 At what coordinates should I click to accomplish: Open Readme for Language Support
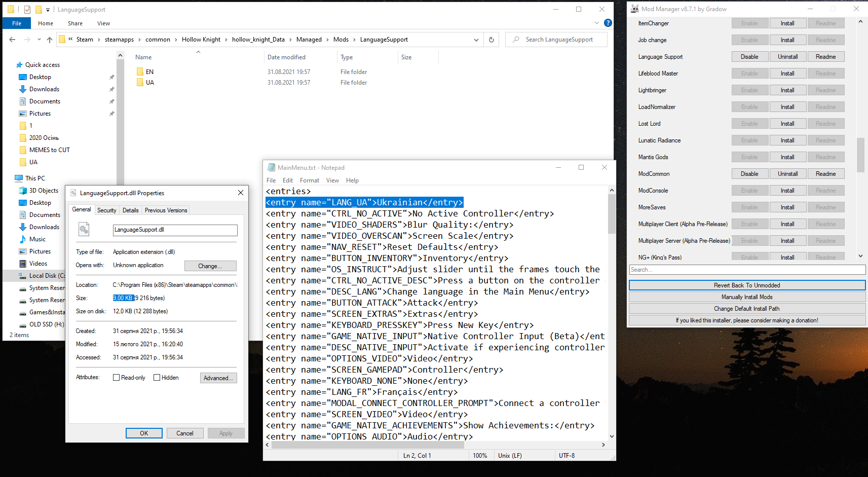click(x=826, y=57)
